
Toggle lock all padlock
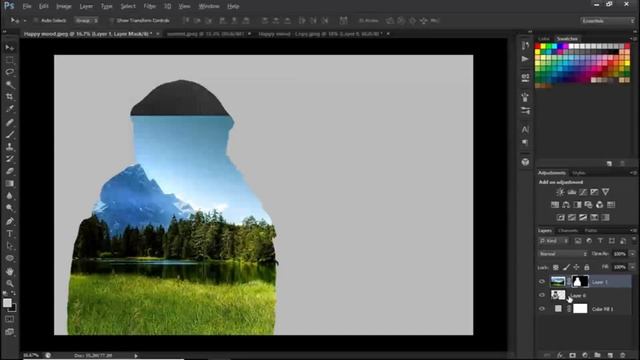[x=587, y=267]
